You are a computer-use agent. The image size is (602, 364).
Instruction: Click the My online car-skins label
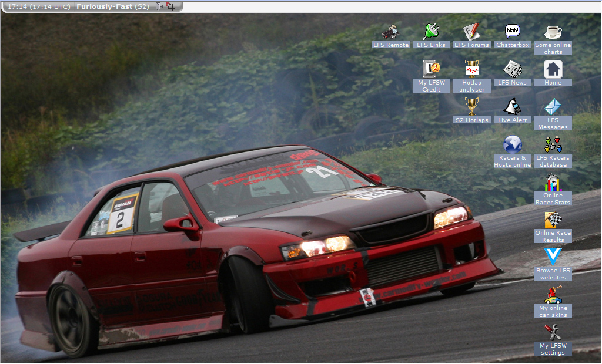click(553, 311)
